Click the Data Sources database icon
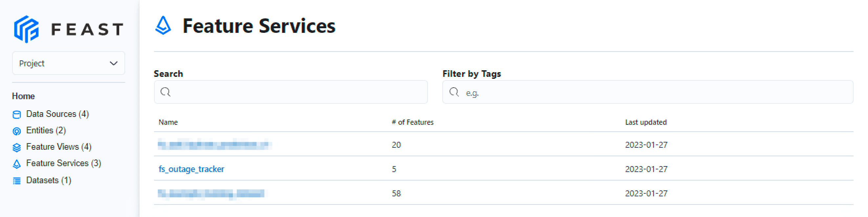Viewport: 868px width, 217px height. 16,115
